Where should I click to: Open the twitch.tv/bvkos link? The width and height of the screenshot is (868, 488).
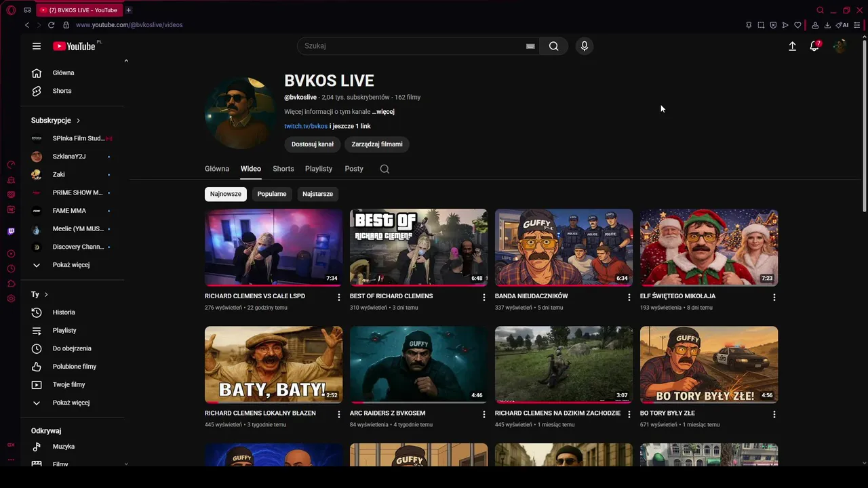tap(306, 126)
